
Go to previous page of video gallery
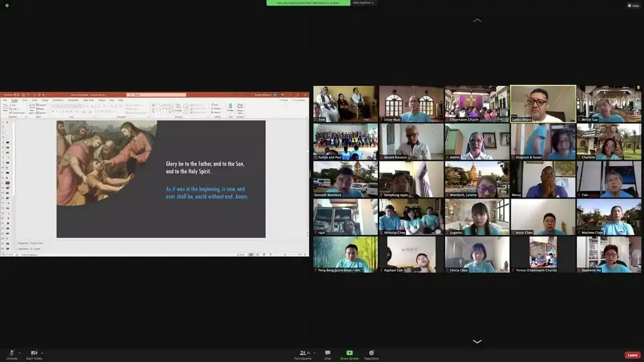coord(477,20)
